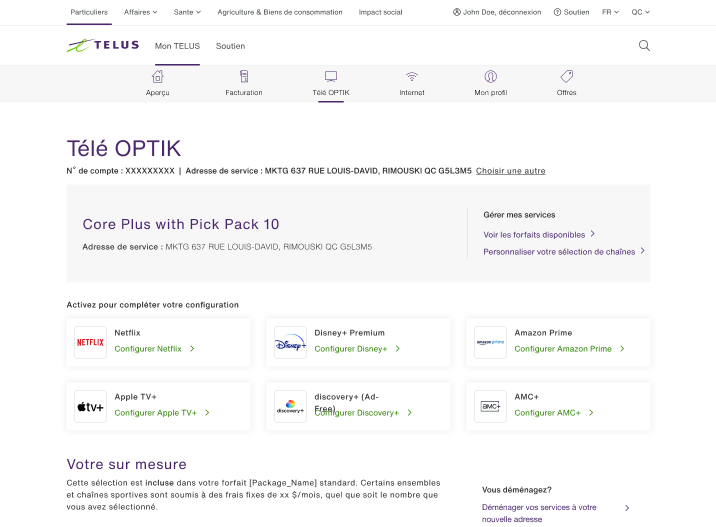Click the discovery+ logo thumbnail

point(290,406)
